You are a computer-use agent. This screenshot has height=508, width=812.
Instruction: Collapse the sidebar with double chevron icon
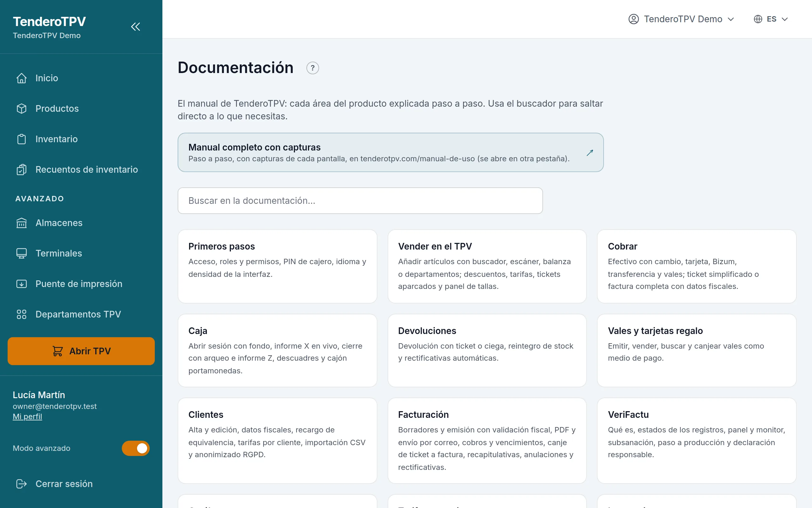pyautogui.click(x=135, y=27)
